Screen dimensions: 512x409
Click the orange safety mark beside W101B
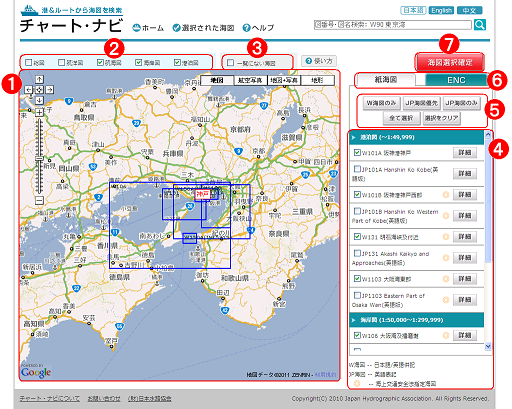[x=446, y=195]
